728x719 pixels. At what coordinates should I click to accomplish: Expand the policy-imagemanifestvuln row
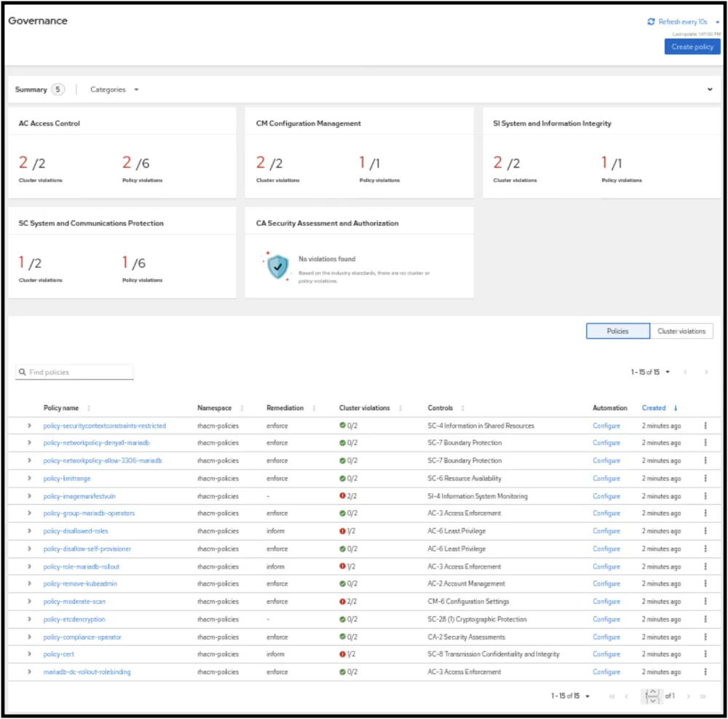[29, 496]
